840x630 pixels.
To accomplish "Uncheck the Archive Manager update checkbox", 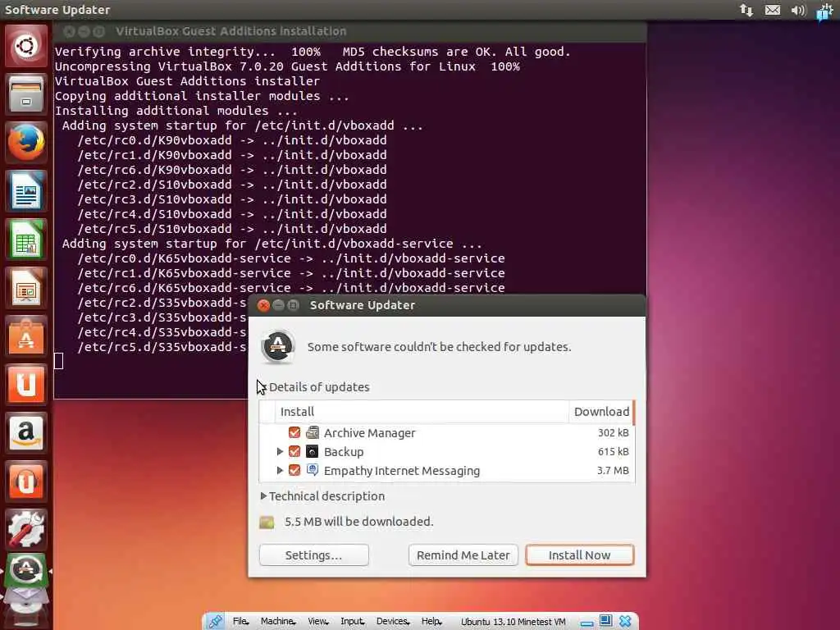I will (294, 432).
